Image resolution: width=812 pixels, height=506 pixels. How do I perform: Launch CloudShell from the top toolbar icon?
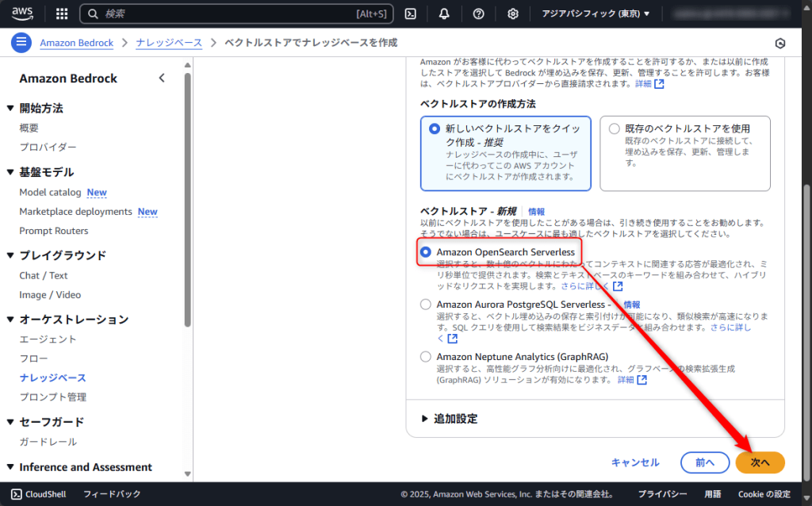click(410, 14)
